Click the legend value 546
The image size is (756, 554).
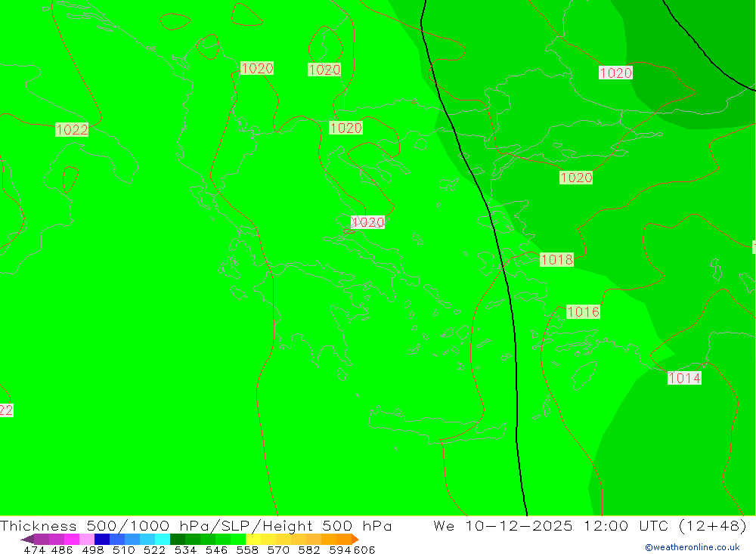(x=216, y=550)
